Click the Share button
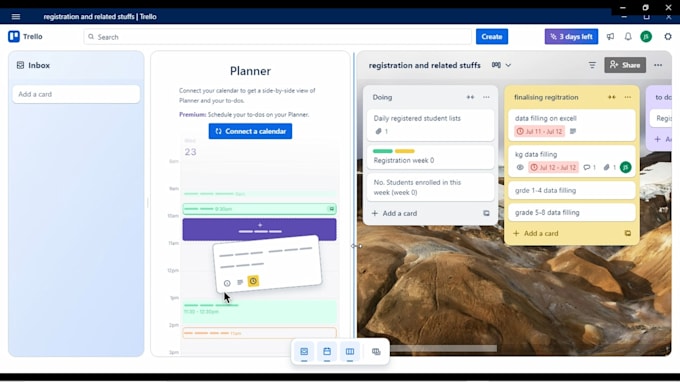 point(625,65)
